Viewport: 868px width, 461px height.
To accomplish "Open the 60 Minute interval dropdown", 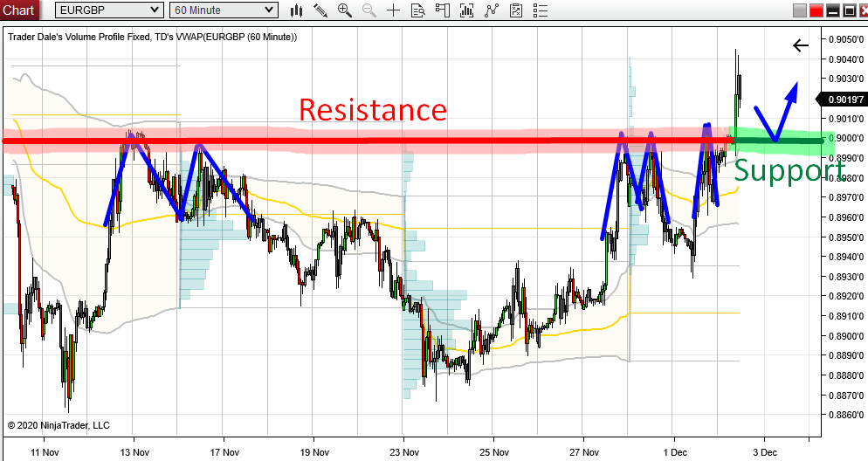I will [224, 10].
